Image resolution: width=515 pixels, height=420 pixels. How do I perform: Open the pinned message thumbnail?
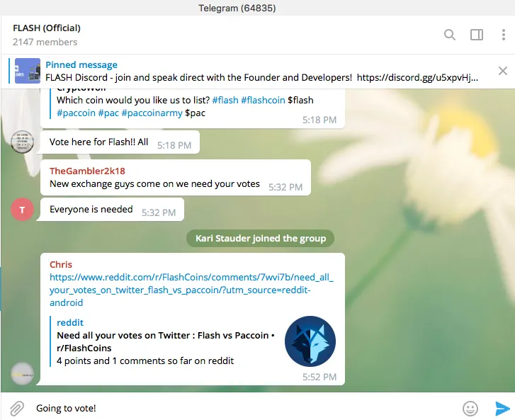pyautogui.click(x=28, y=71)
